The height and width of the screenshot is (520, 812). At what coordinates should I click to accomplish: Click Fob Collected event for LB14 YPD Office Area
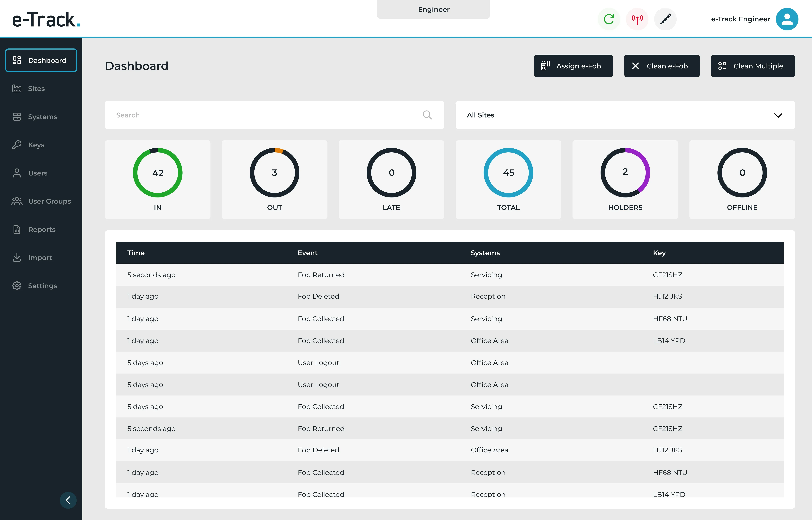[321, 341]
